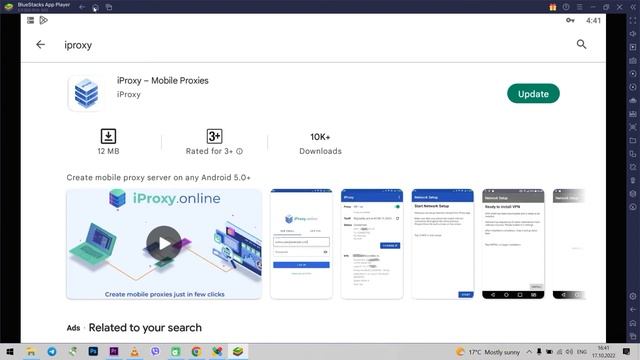640x360 pixels.
Task: Click the ENG language indicator
Action: (x=582, y=351)
